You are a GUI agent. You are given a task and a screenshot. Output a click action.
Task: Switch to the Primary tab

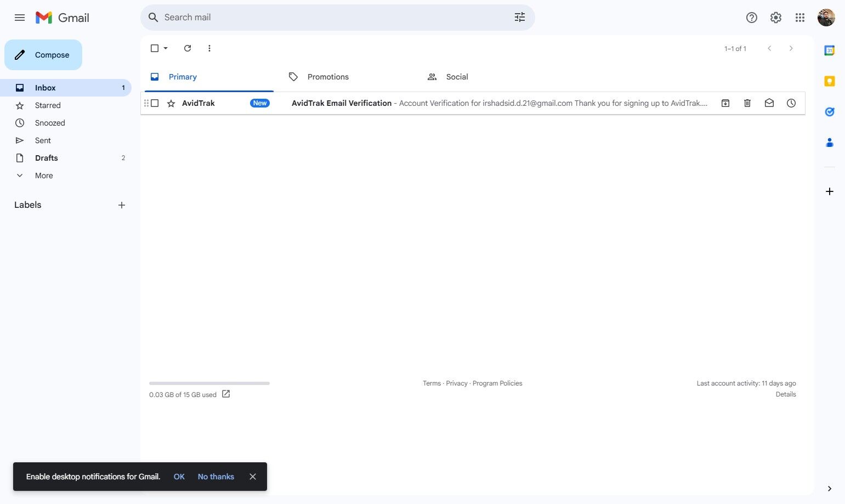point(209,77)
